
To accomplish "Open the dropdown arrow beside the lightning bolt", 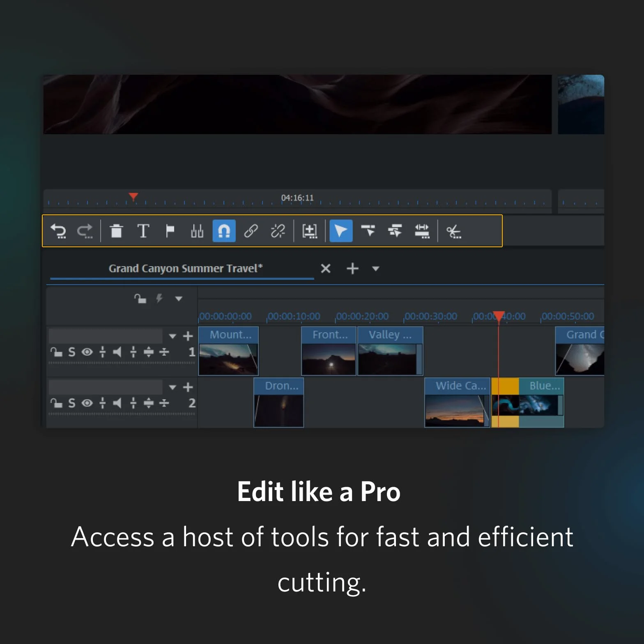I will [x=179, y=299].
